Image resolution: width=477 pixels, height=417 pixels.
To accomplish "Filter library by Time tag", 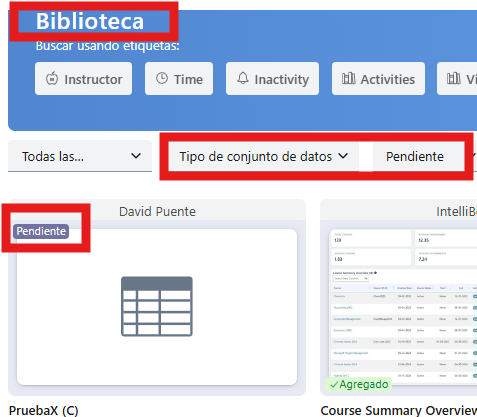I will (179, 79).
